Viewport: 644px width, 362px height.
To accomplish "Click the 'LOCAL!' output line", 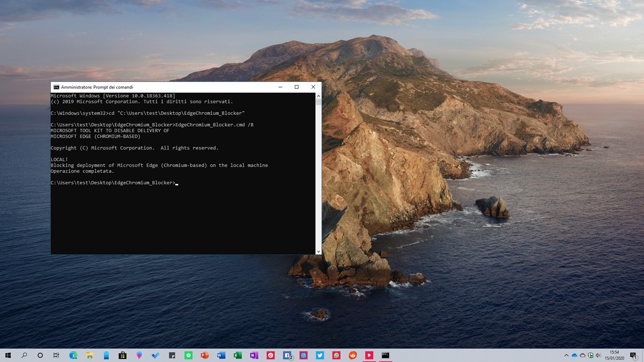I will tap(59, 159).
